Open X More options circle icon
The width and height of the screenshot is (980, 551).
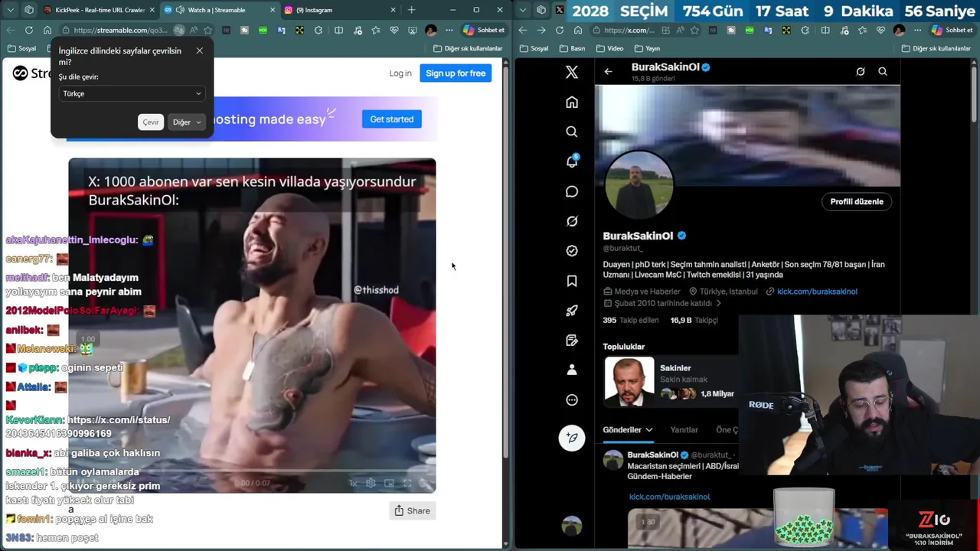(572, 399)
